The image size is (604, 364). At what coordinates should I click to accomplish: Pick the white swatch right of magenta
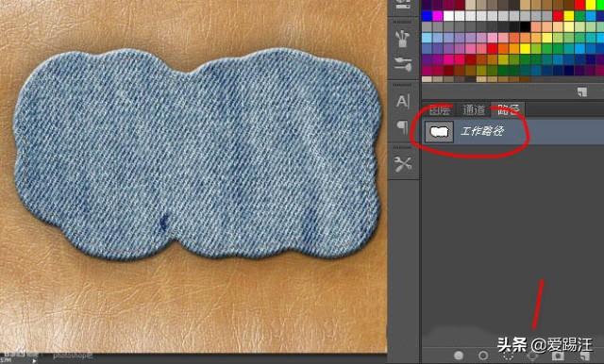pos(448,16)
